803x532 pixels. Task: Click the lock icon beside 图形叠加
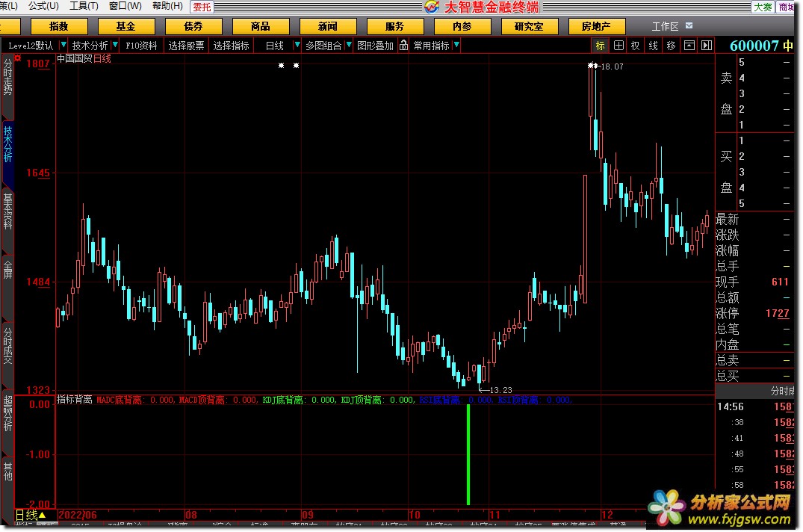point(403,46)
